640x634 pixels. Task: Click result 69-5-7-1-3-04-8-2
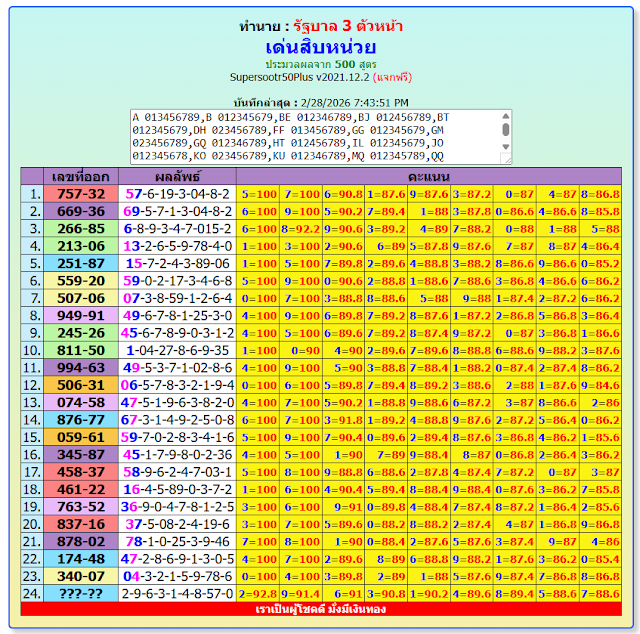[x=177, y=211]
